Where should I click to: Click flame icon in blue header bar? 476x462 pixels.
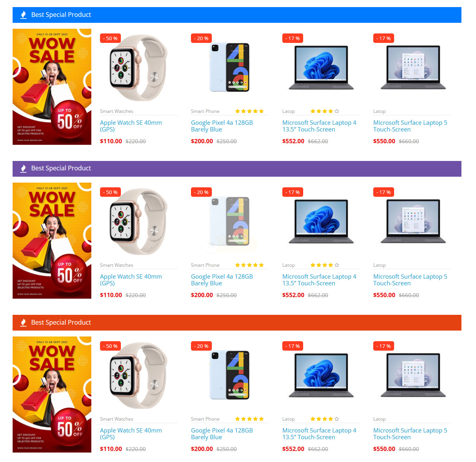[23, 15]
